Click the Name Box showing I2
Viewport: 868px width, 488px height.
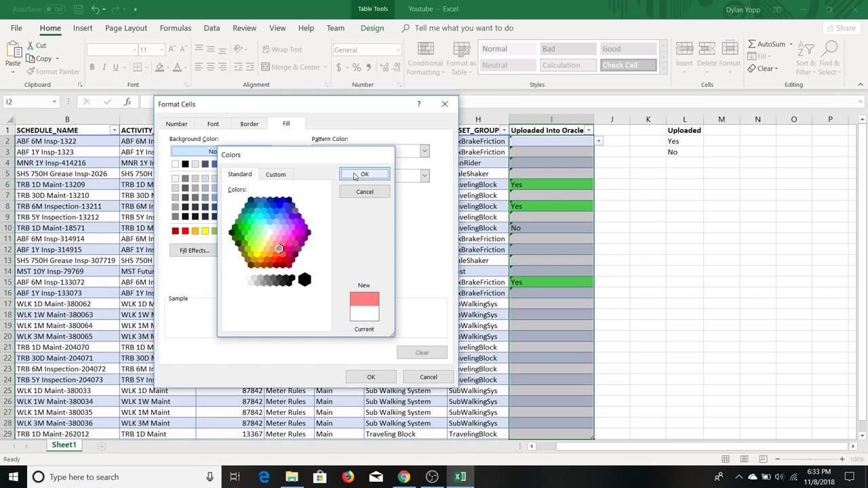click(x=31, y=102)
